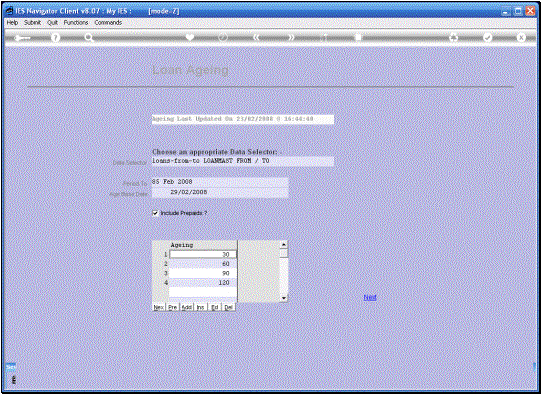Screen dimensions: 541x394
Task: Open the question mark help icon
Action: [55, 38]
